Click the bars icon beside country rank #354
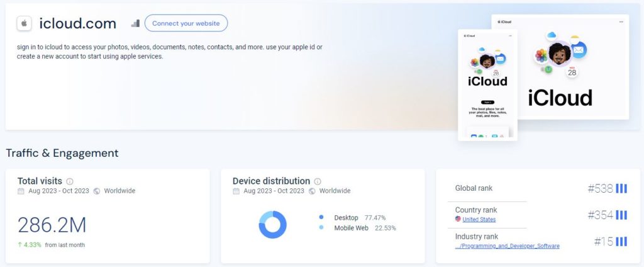 [621, 215]
